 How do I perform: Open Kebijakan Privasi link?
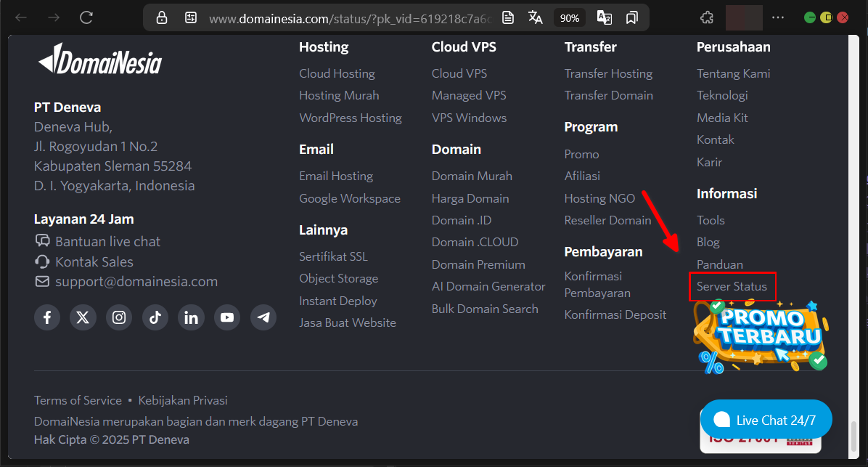(x=183, y=400)
